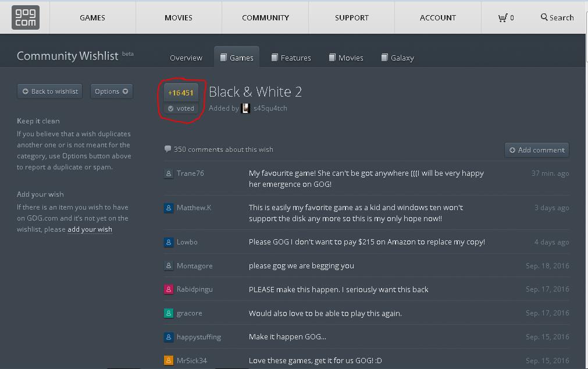Switch to the Movies tab
The image size is (588, 369).
point(346,58)
